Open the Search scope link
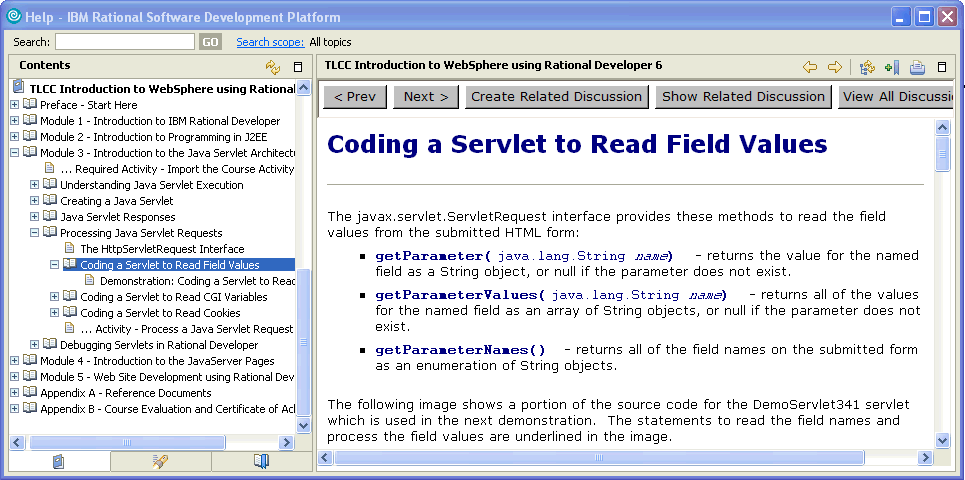This screenshot has height=480, width=965. (x=270, y=42)
